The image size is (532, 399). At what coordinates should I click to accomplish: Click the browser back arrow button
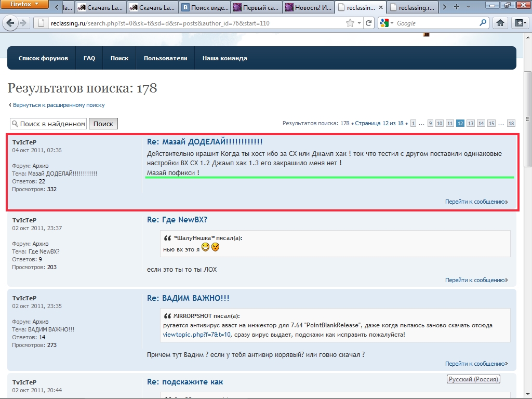(x=10, y=23)
